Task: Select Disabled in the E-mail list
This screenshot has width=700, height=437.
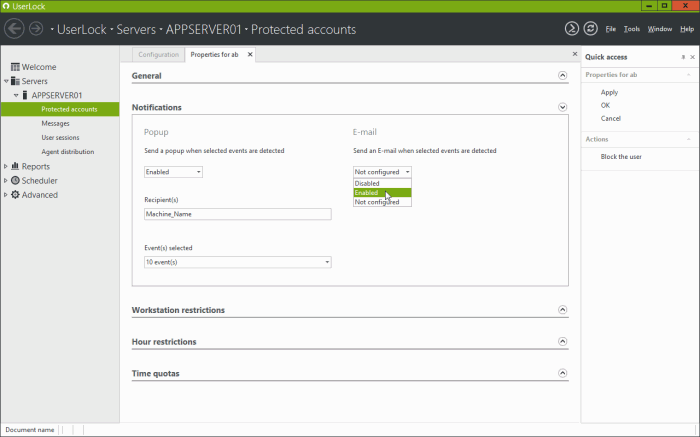Action: pyautogui.click(x=382, y=183)
